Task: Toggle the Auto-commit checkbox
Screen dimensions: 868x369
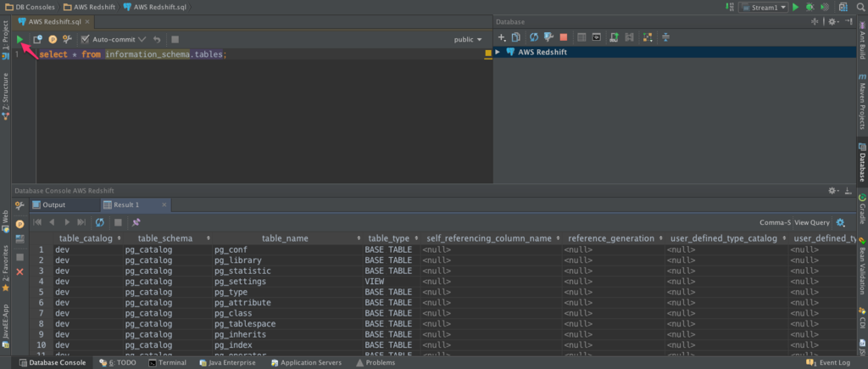Action: 86,39
